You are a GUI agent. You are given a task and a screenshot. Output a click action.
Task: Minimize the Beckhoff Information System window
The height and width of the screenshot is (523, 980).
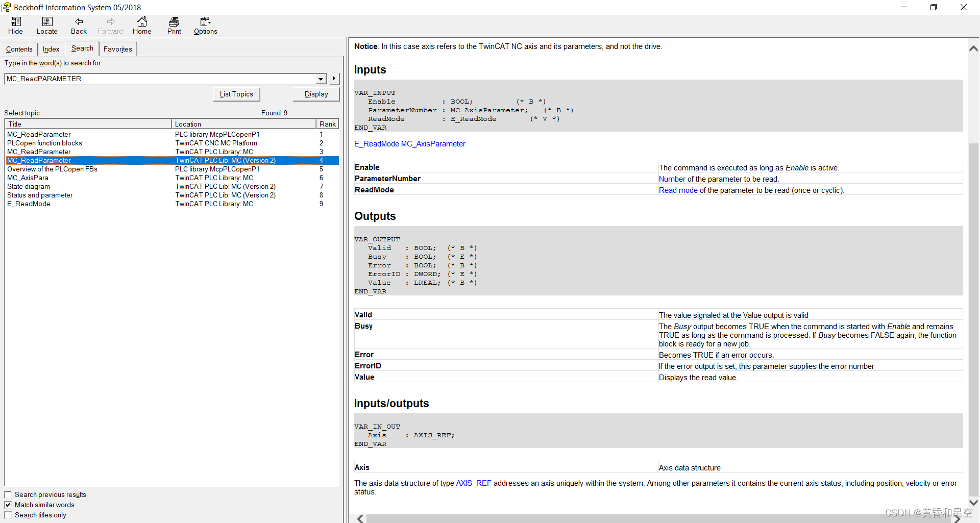pos(904,7)
